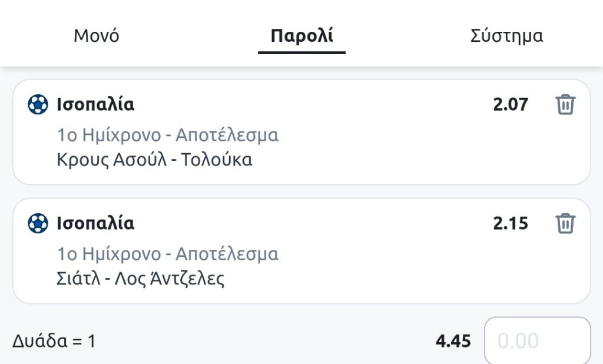Click empty area right of Κρους Ασούλ - Τολούκα
The height and width of the screenshot is (364, 603).
(412, 160)
